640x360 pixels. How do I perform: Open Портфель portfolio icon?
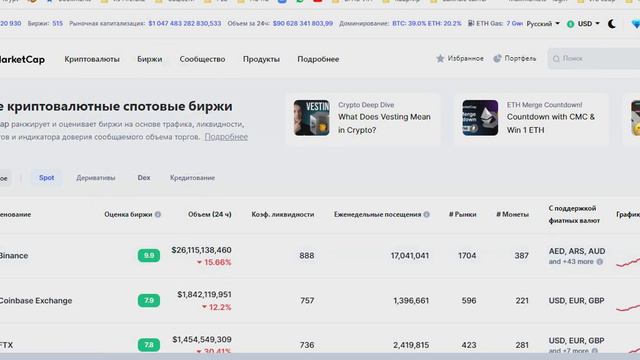tap(497, 59)
